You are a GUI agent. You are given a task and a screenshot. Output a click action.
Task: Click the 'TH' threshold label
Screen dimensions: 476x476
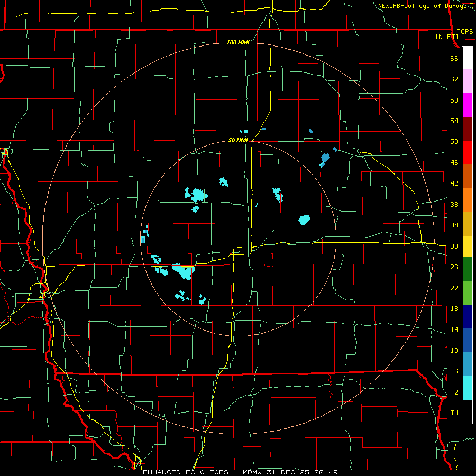coord(454,413)
